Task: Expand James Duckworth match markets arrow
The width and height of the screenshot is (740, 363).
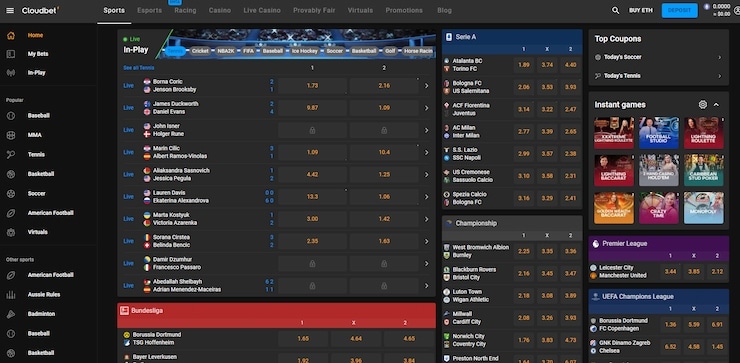Action: point(426,108)
